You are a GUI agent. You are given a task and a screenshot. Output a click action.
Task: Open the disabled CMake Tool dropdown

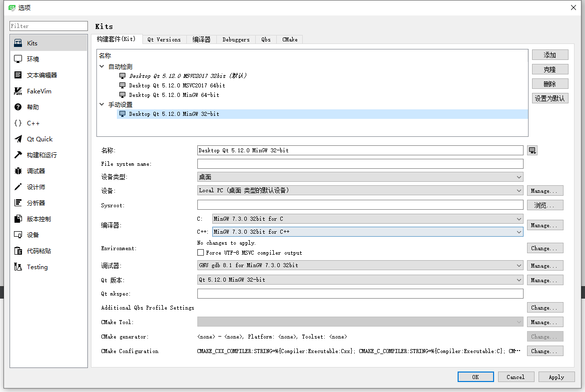360,322
